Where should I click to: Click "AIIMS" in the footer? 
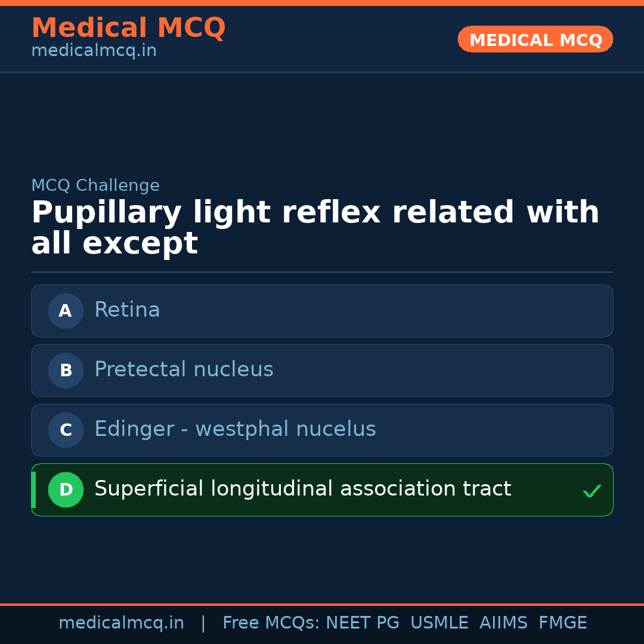(503, 623)
